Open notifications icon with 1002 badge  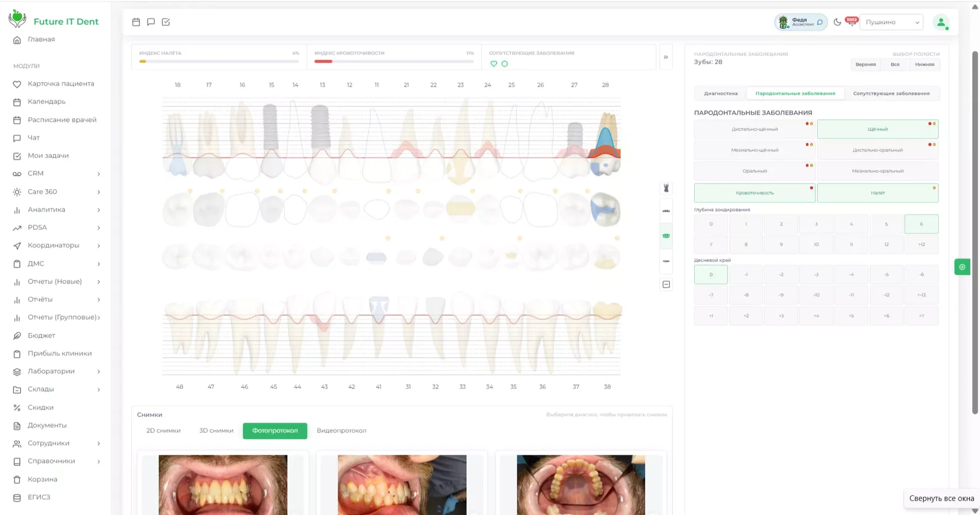point(852,22)
